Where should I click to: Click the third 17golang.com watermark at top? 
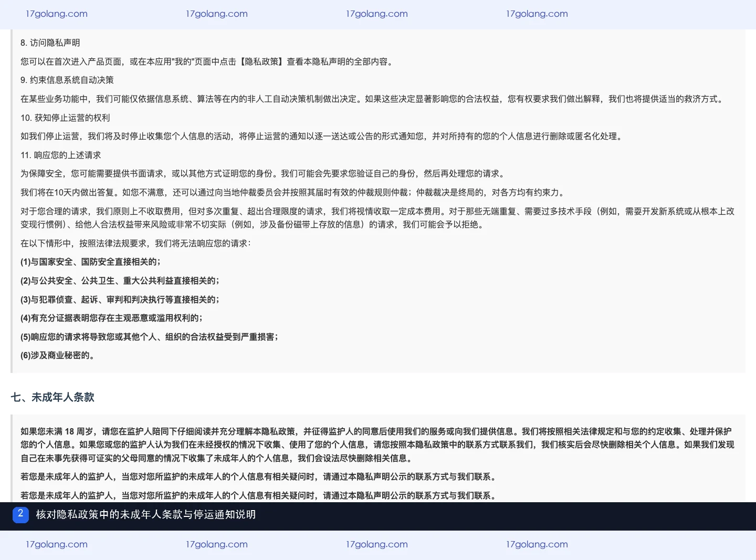[377, 14]
